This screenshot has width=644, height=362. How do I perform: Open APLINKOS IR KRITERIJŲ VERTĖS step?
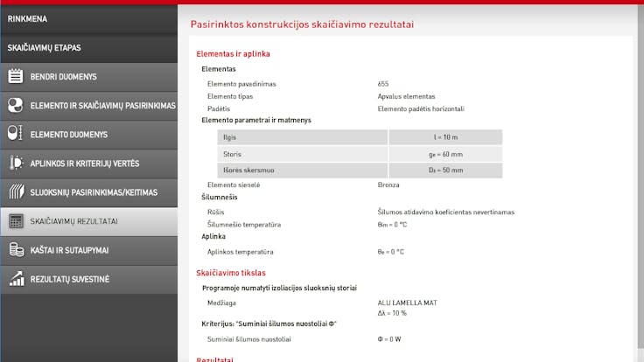tap(88, 164)
